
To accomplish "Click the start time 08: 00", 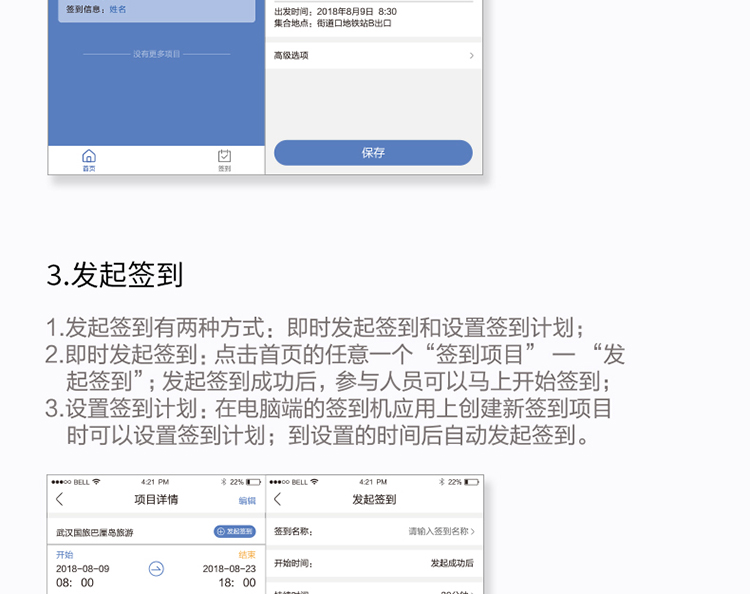I will [x=75, y=583].
